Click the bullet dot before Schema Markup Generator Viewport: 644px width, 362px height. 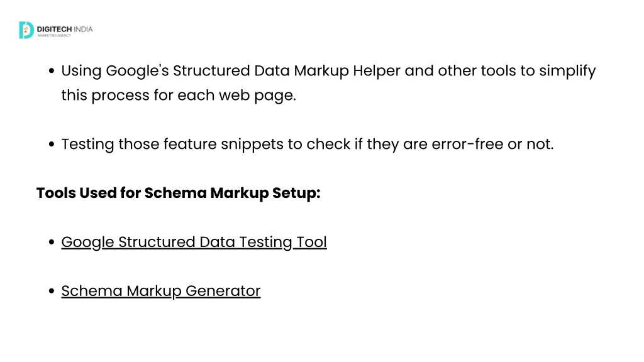[52, 291]
